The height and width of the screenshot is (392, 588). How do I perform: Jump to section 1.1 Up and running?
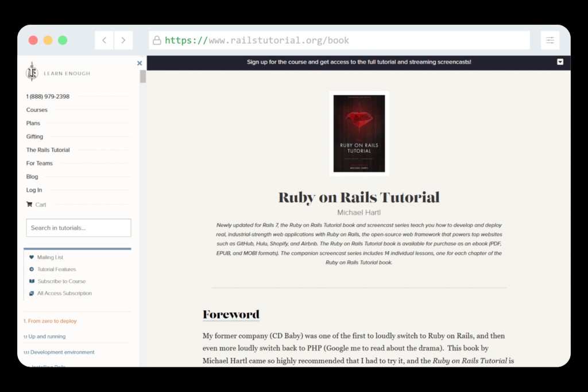pyautogui.click(x=44, y=336)
